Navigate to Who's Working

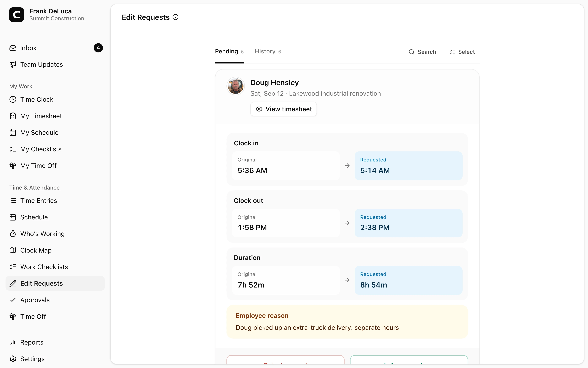point(55,234)
